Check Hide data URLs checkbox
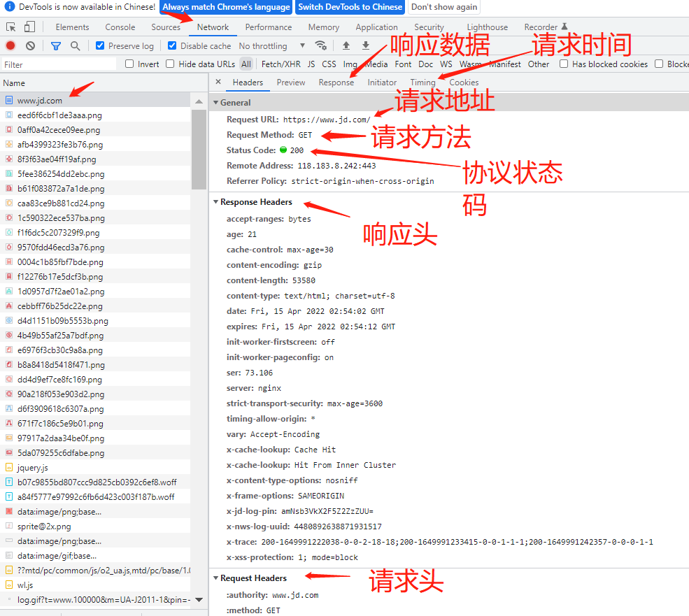The height and width of the screenshot is (616, 689). click(x=170, y=64)
